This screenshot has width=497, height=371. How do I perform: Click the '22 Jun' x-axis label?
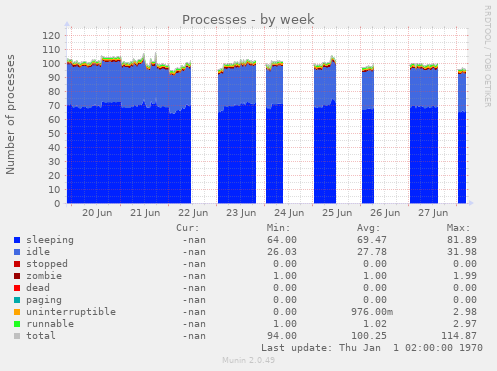(193, 213)
